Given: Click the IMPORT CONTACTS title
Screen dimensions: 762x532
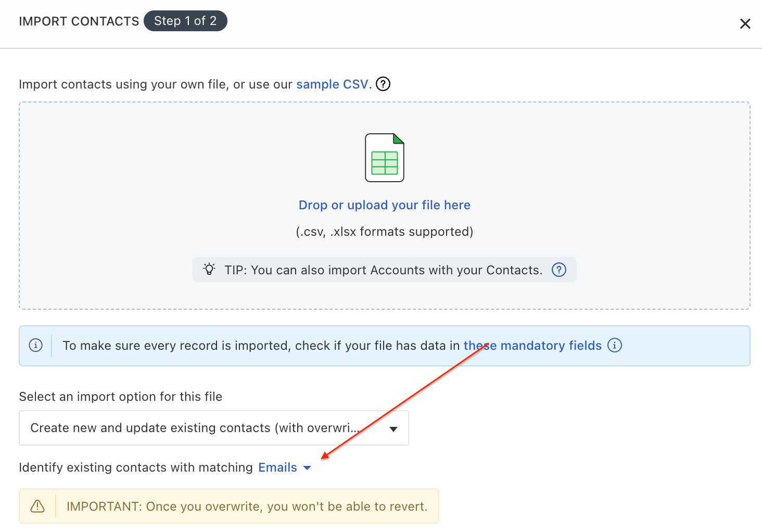Looking at the screenshot, I should [x=79, y=21].
